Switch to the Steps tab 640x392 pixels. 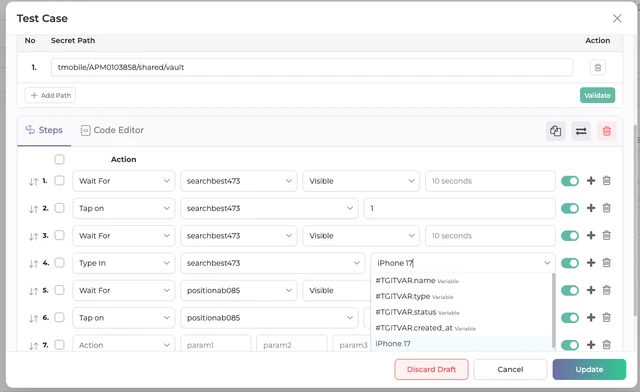[x=44, y=130]
